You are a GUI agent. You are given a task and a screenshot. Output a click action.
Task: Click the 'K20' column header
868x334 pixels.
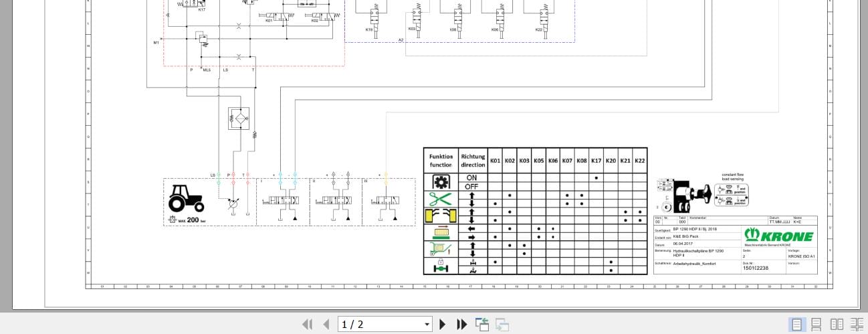pyautogui.click(x=611, y=161)
